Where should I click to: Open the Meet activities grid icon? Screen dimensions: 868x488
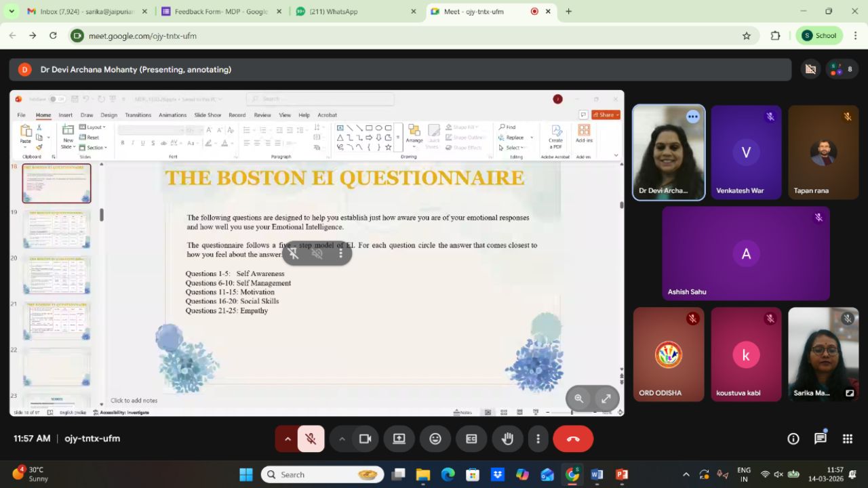pyautogui.click(x=847, y=439)
